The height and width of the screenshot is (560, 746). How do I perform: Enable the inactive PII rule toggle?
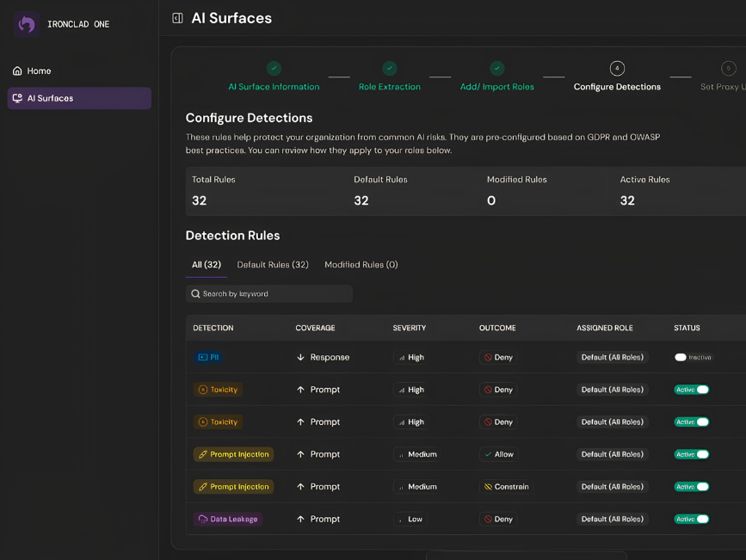click(x=681, y=357)
